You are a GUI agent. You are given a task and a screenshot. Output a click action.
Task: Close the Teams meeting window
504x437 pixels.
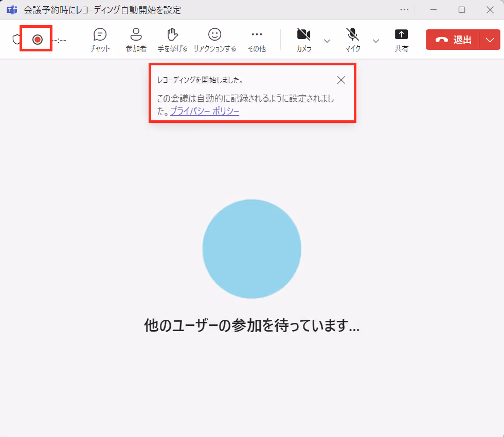490,10
